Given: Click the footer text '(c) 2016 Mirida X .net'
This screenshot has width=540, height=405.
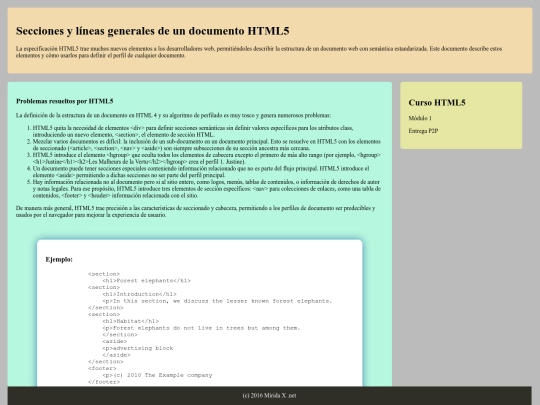Looking at the screenshot, I should 269,396.
